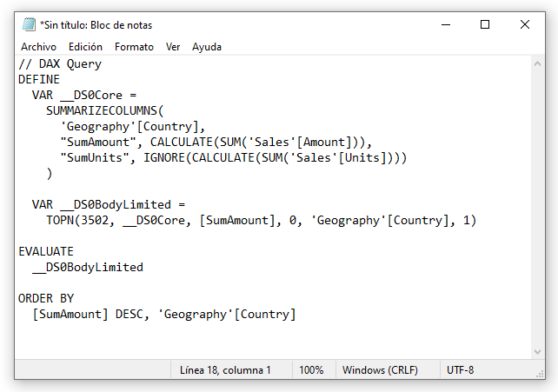Open the Ayuda menu
This screenshot has height=392, width=558.
207,47
